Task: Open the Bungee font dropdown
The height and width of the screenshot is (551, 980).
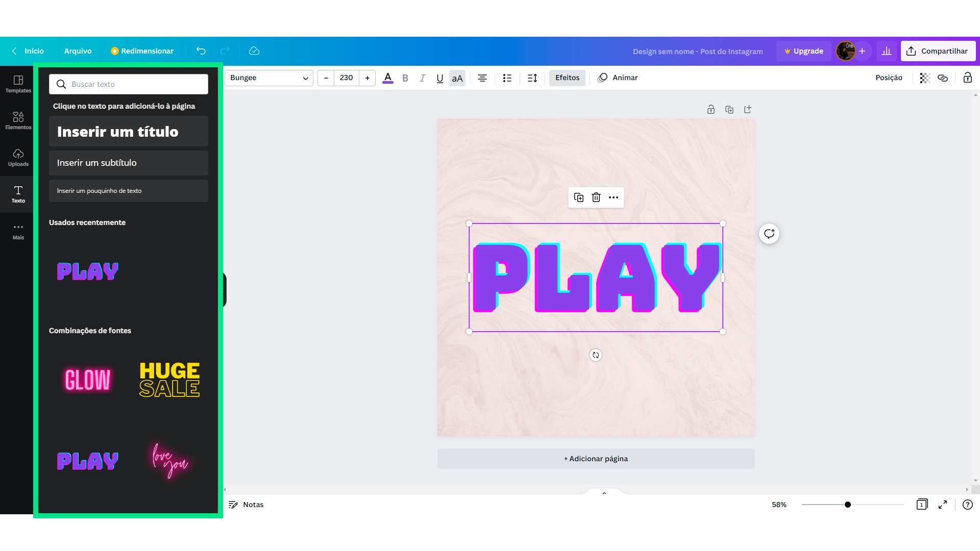Action: [269, 78]
